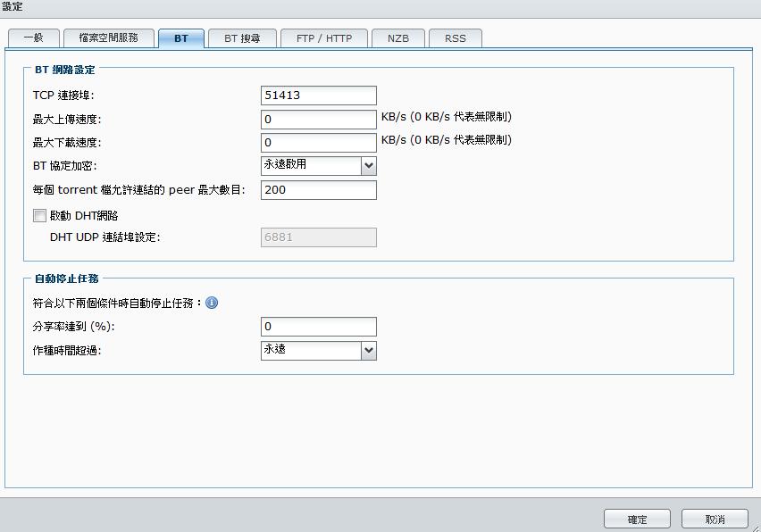
Task: Switch to the NZB tab
Action: (398, 38)
